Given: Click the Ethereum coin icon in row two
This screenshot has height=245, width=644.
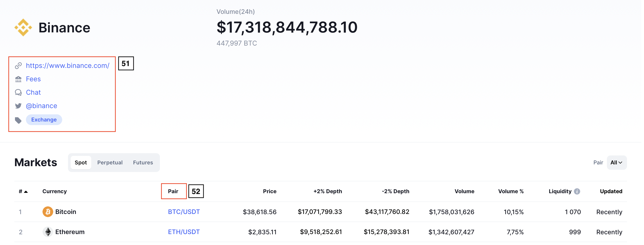Looking at the screenshot, I should tap(48, 232).
